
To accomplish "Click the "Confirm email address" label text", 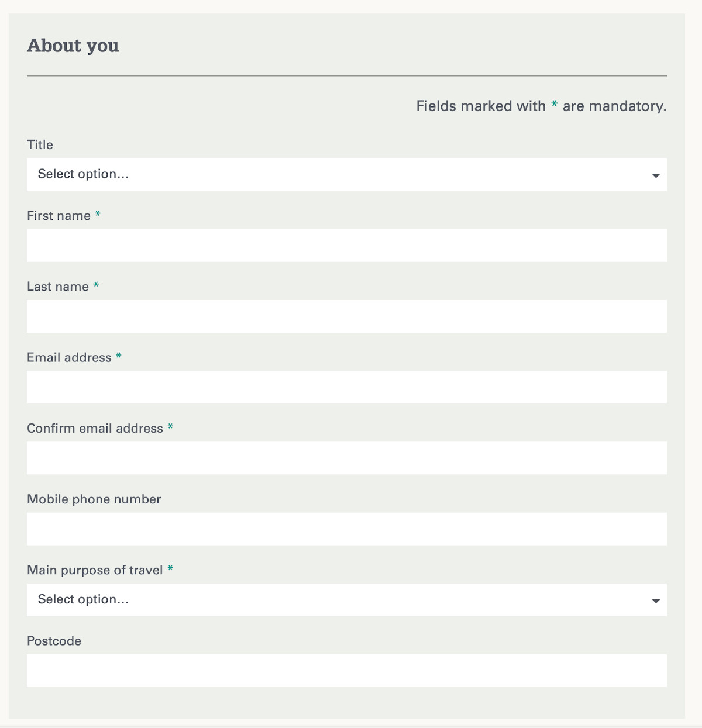I will click(x=95, y=429).
